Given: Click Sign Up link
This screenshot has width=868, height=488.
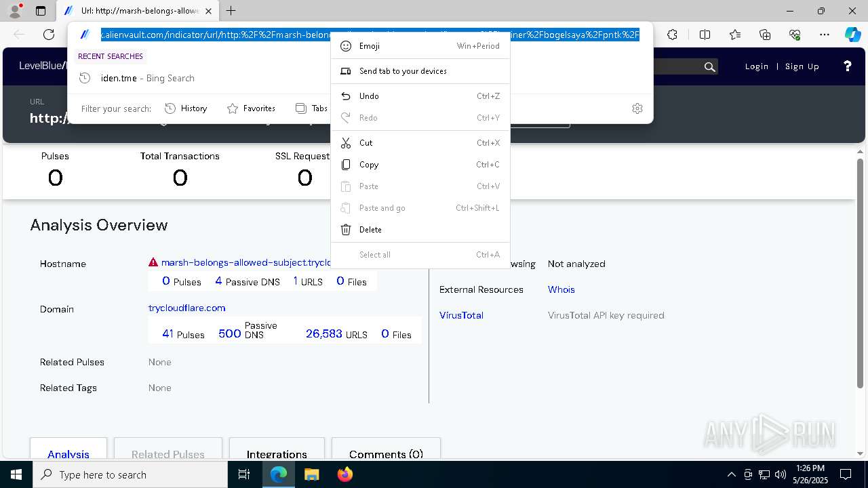Looking at the screenshot, I should pos(802,66).
